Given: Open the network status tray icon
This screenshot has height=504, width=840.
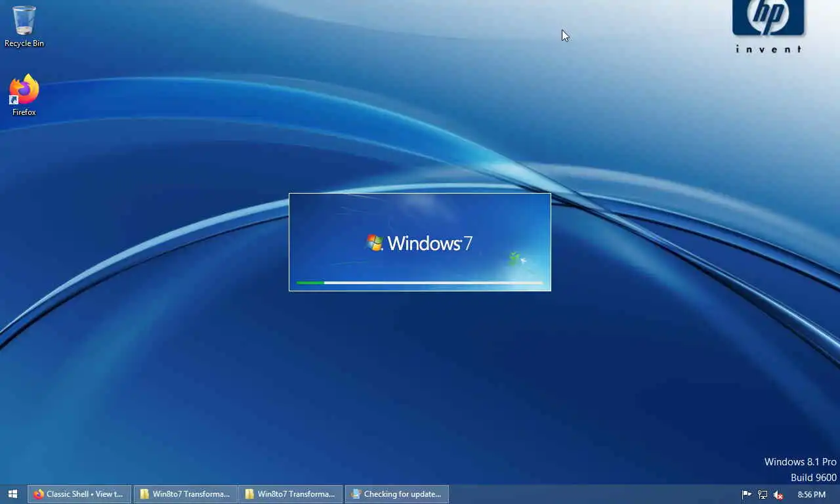Looking at the screenshot, I should click(x=763, y=495).
